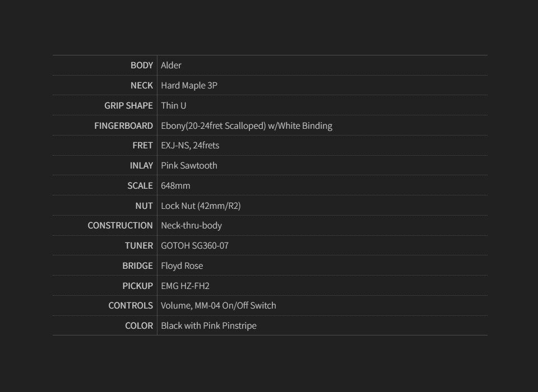Click the Neck-thru-body value
This screenshot has width=538, height=392.
[191, 226]
